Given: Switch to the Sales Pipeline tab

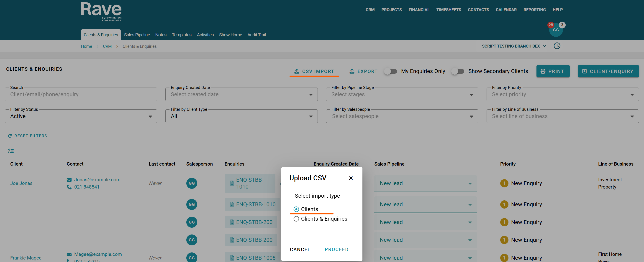Looking at the screenshot, I should pos(137,35).
